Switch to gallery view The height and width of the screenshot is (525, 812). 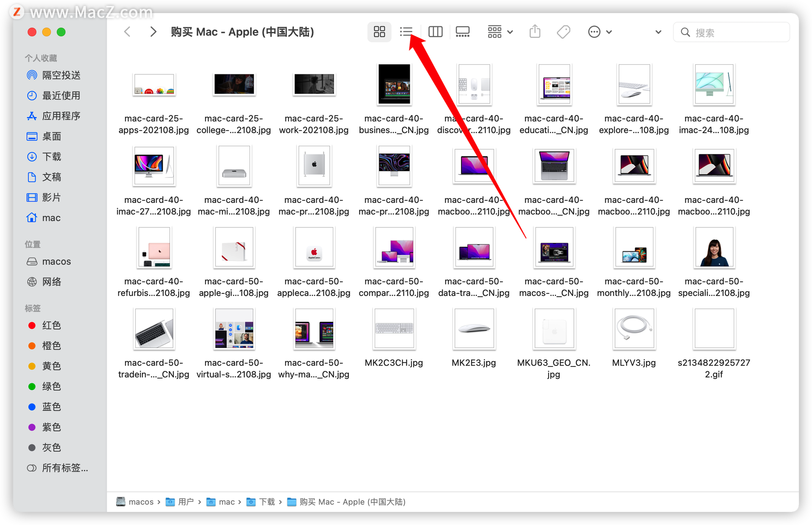click(462, 32)
